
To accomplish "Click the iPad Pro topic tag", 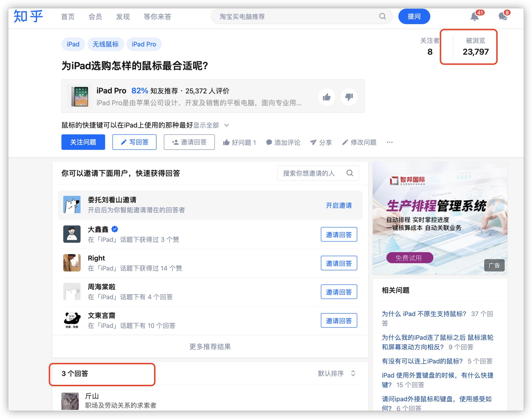I will [x=144, y=44].
